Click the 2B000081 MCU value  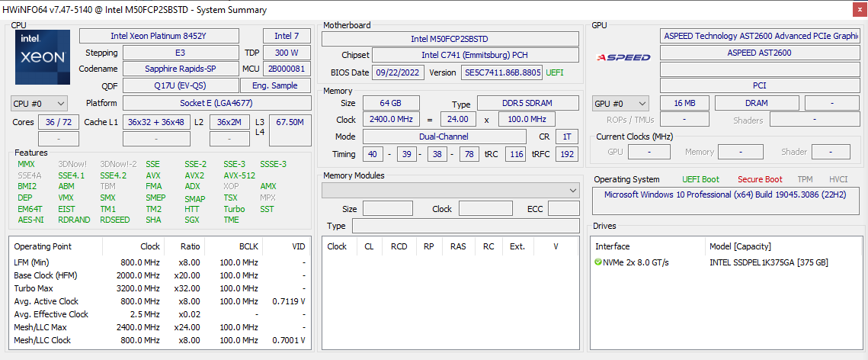click(x=287, y=69)
